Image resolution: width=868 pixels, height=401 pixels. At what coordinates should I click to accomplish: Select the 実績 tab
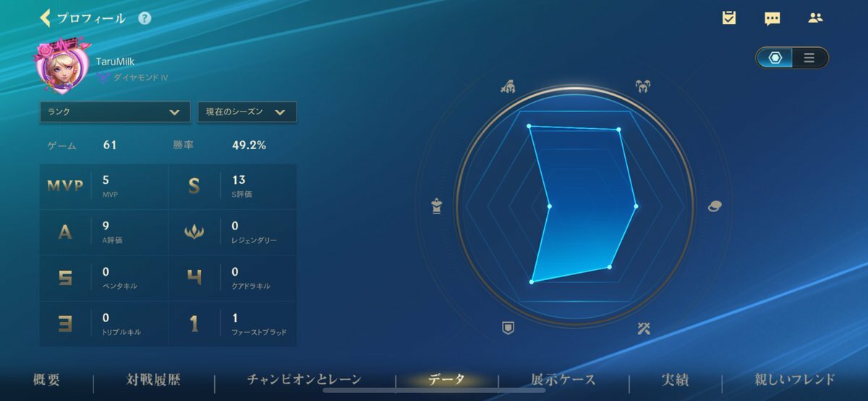coord(674,380)
